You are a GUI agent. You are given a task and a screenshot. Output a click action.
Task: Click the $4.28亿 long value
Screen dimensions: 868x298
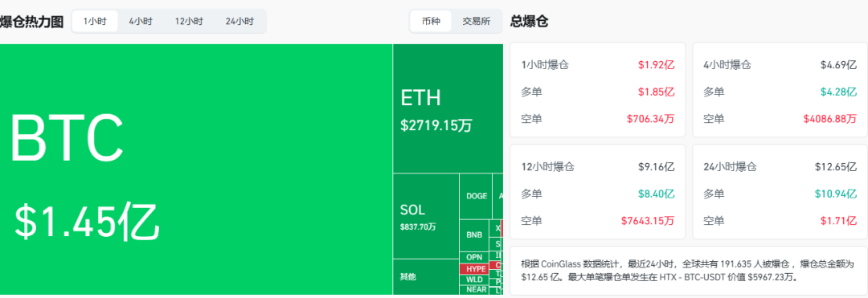pyautogui.click(x=838, y=92)
